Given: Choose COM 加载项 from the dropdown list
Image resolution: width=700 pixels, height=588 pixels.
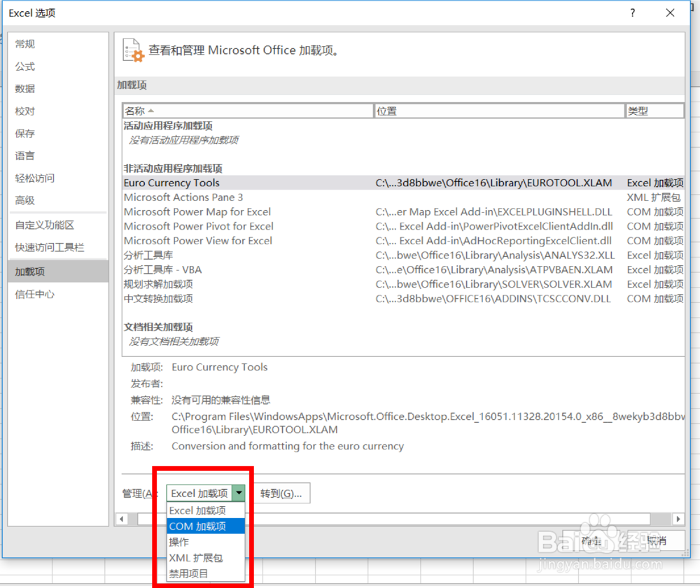Looking at the screenshot, I should click(x=206, y=526).
